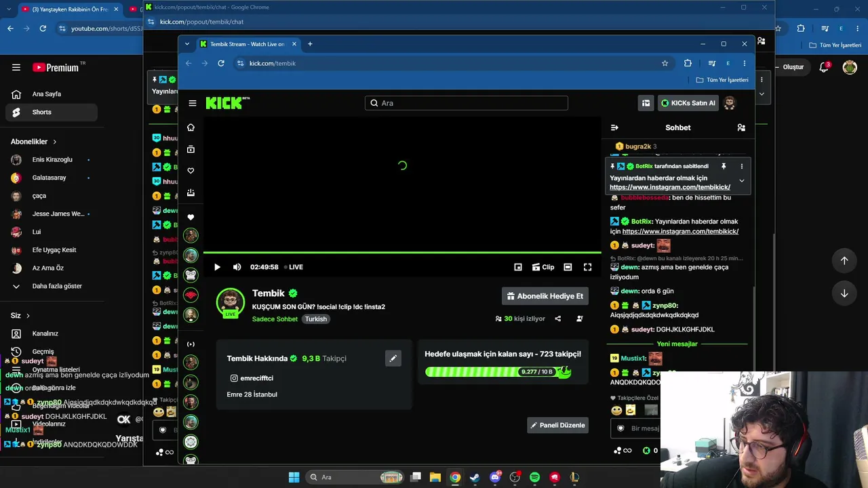Open tab search dropdown in Kick window

[x=187, y=44]
